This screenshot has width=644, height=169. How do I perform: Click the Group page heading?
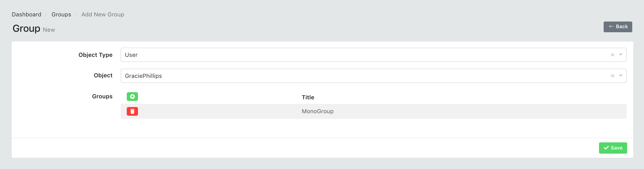(x=26, y=28)
